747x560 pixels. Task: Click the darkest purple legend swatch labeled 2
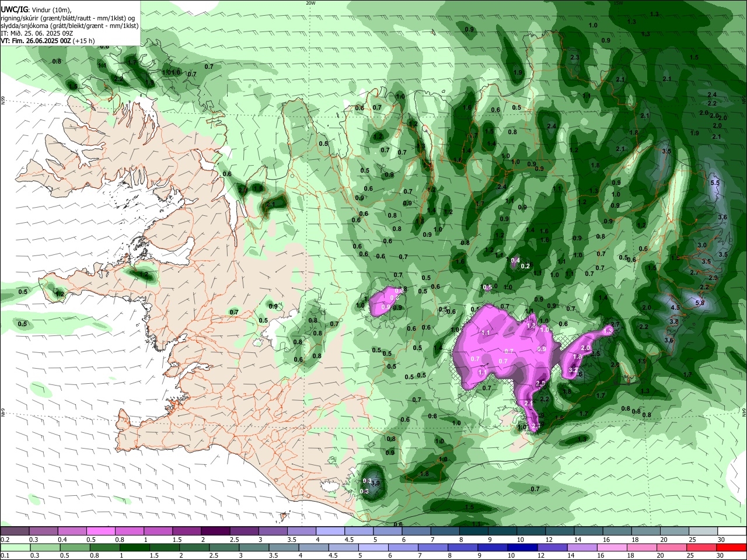215,531
